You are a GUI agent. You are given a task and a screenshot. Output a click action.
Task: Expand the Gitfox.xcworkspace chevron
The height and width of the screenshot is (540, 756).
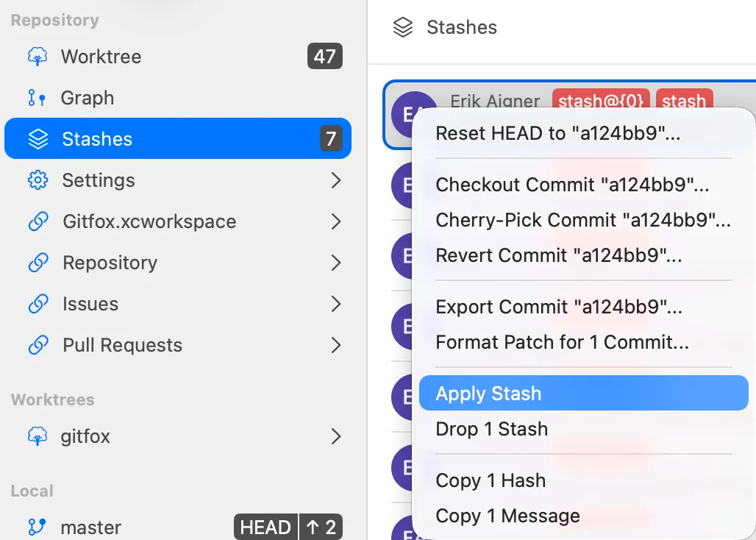coord(336,221)
